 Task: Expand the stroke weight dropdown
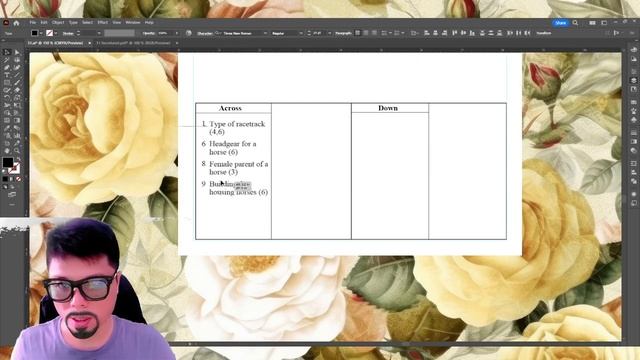click(x=99, y=33)
